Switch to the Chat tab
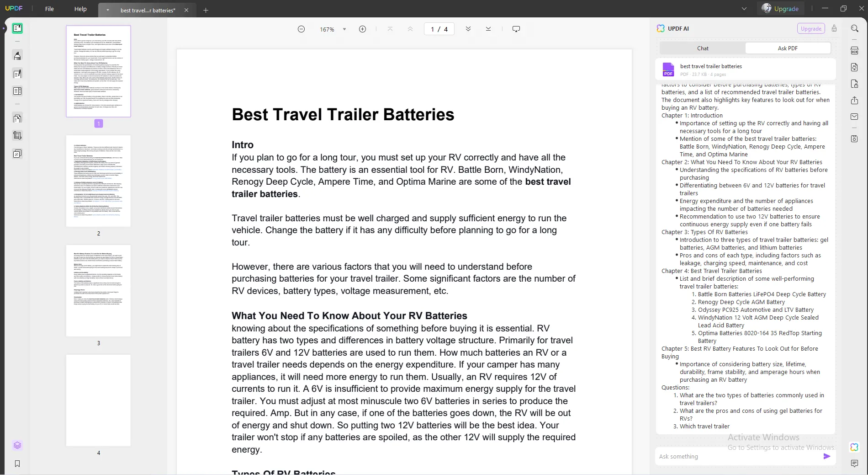868x475 pixels. click(x=703, y=48)
